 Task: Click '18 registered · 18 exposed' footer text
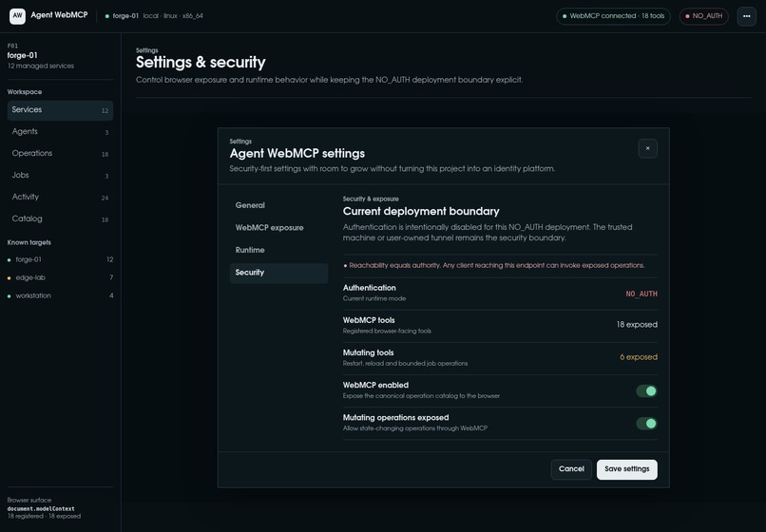coord(44,517)
